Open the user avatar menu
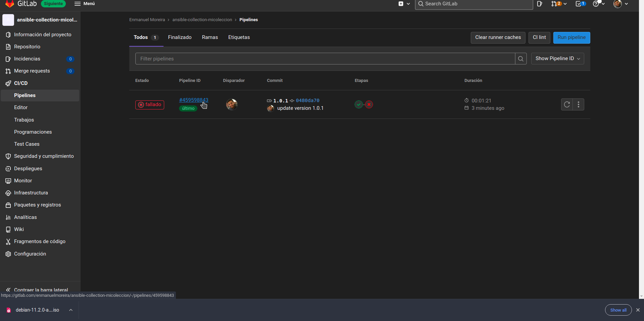The height and width of the screenshot is (321, 644). pyautogui.click(x=620, y=4)
